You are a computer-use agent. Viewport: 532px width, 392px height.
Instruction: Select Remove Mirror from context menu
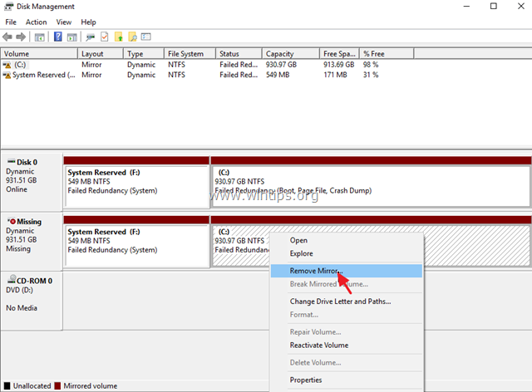coord(316,271)
